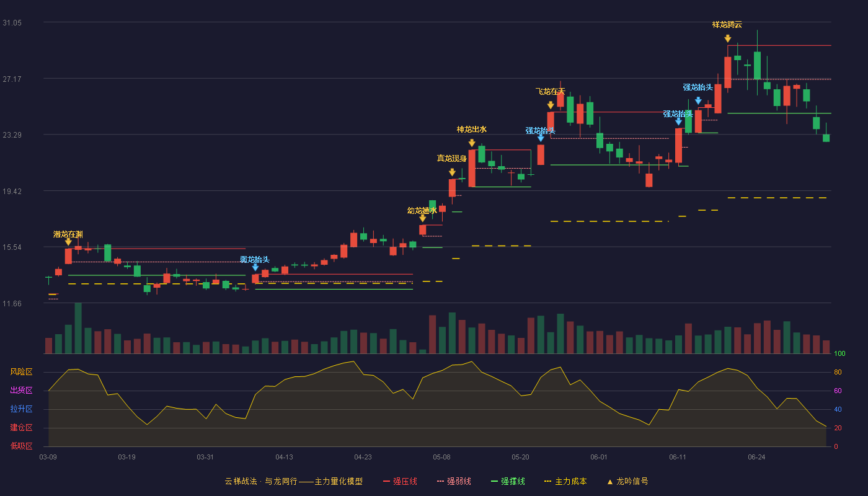Click the blue 40 indicator scale value
Screen dimensions: 868x496
838,409
